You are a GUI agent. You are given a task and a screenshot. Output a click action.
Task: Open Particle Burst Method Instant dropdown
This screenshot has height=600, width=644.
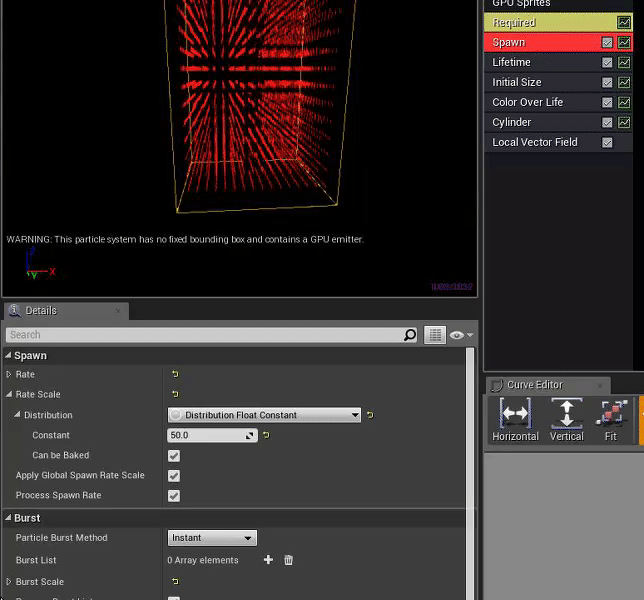(x=212, y=538)
